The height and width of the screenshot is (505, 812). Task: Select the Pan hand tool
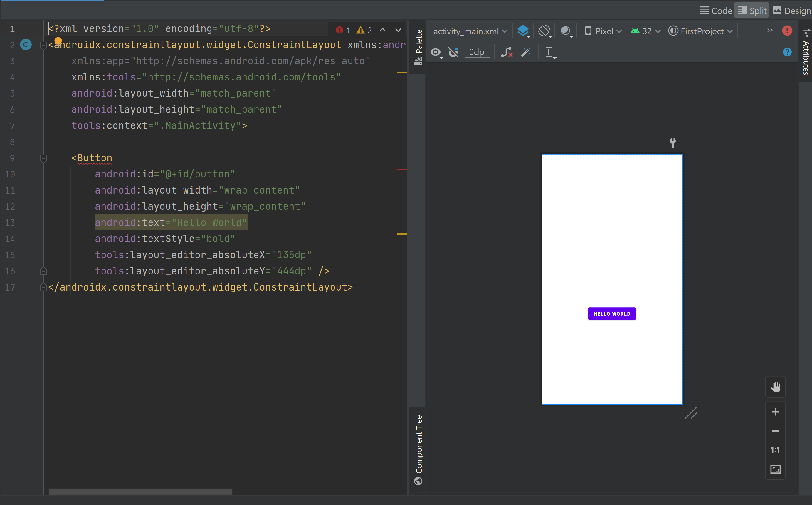tap(775, 387)
